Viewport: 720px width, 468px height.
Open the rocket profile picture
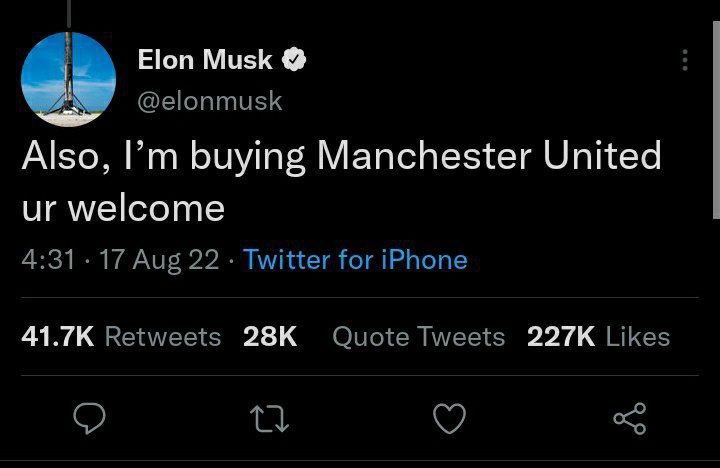pyautogui.click(x=69, y=78)
